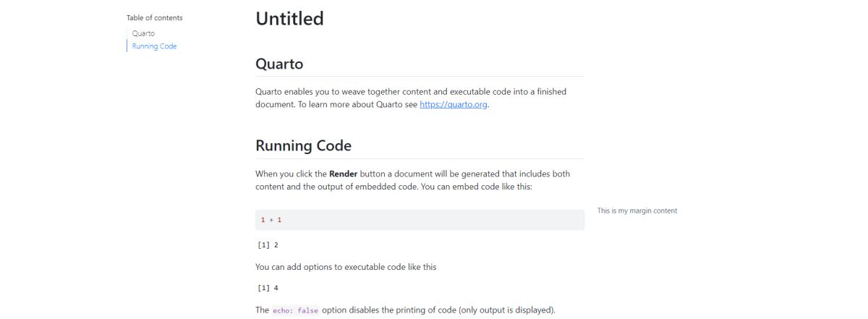This screenshot has height=319, width=868.
Task: Click the paragraph starting 'Quarto enables you'
Action: pos(410,92)
